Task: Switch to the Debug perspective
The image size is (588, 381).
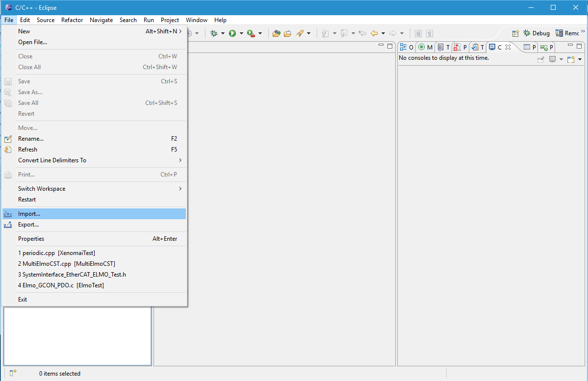Action: tap(537, 33)
